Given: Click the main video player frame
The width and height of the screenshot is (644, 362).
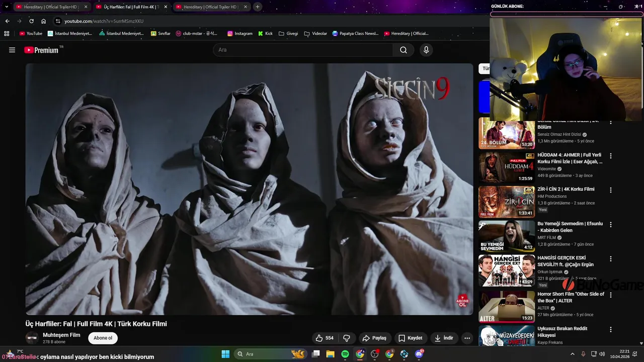Looking at the screenshot, I should [x=249, y=189].
